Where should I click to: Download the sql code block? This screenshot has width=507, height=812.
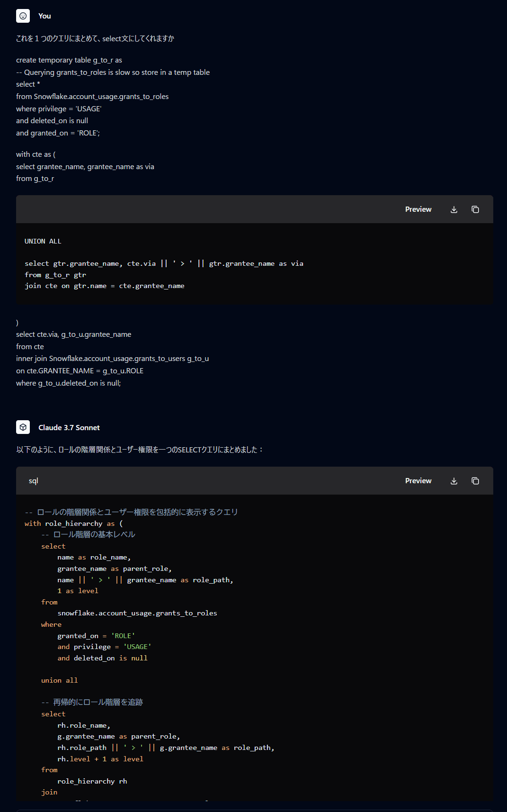[454, 481]
